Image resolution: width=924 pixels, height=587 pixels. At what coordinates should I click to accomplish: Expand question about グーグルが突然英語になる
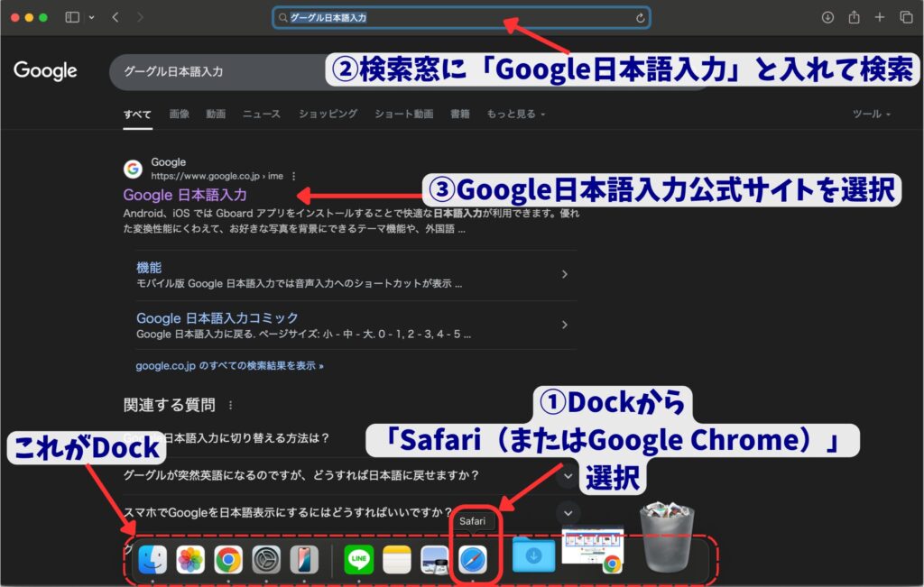568,476
